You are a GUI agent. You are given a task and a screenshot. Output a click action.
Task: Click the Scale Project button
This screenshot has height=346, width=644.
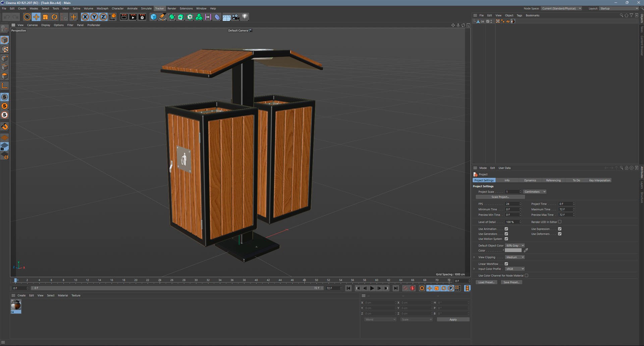[x=500, y=197]
